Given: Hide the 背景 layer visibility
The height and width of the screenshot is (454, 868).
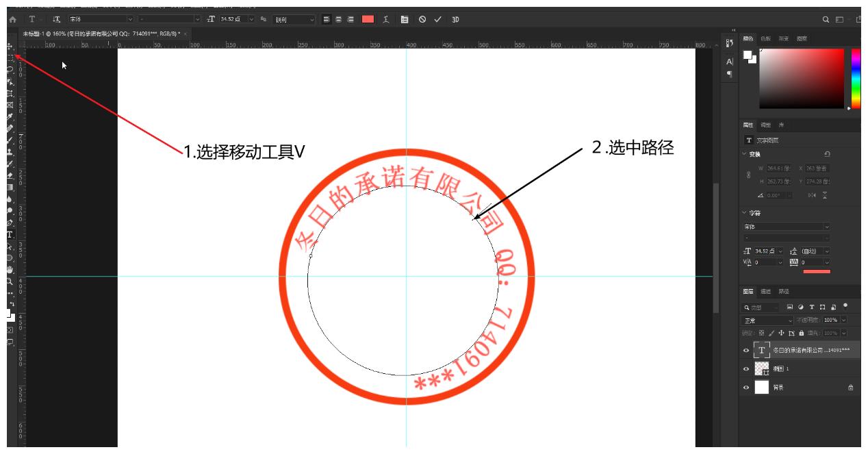Looking at the screenshot, I should 745,387.
